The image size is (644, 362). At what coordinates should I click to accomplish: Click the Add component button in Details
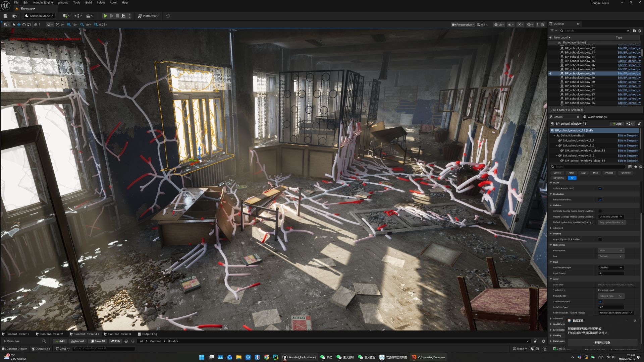[x=617, y=124]
